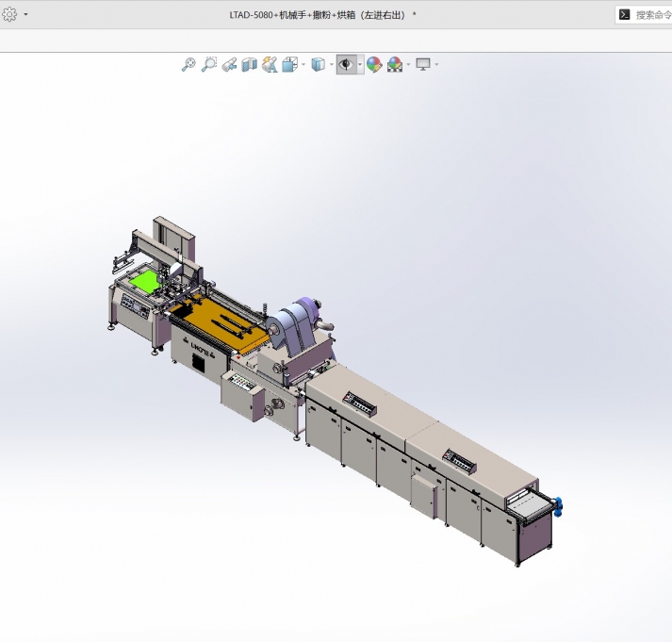Screen dimensions: 672x642
Task: Click the Options gear icon
Action: point(9,14)
